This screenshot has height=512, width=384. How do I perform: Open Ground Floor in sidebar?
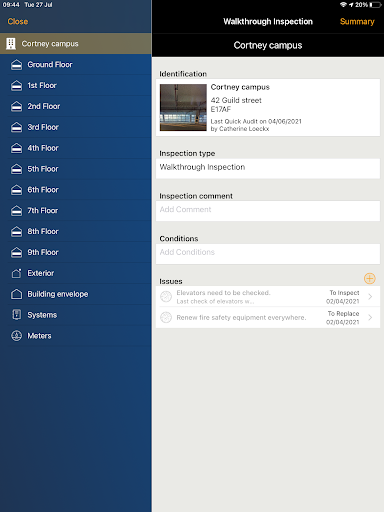coord(50,65)
